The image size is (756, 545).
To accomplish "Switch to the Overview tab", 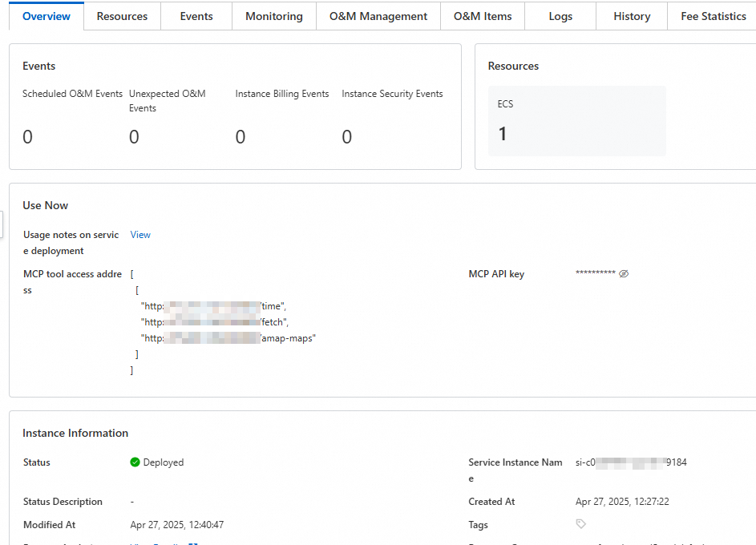I will coord(46,16).
